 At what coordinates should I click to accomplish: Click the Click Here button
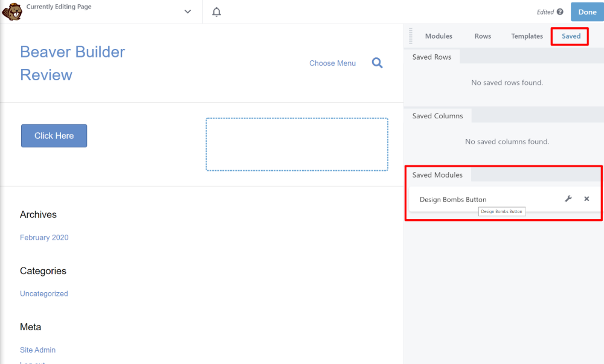pos(54,136)
